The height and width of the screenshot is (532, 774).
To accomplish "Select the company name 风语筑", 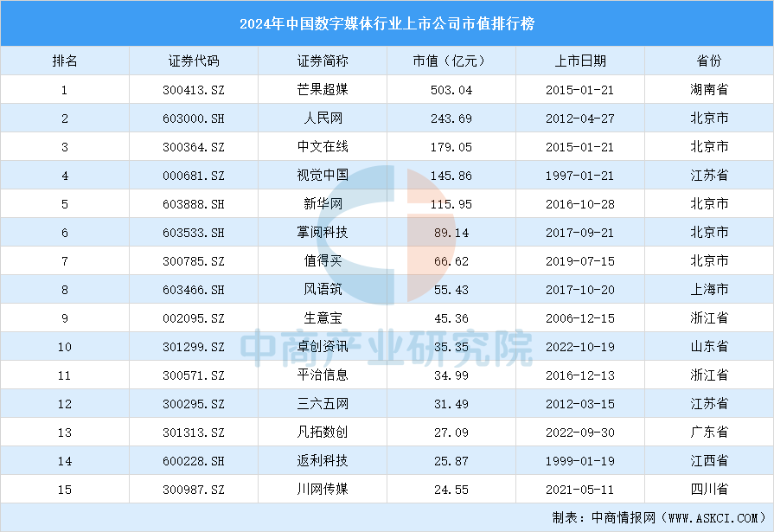I will coord(323,290).
